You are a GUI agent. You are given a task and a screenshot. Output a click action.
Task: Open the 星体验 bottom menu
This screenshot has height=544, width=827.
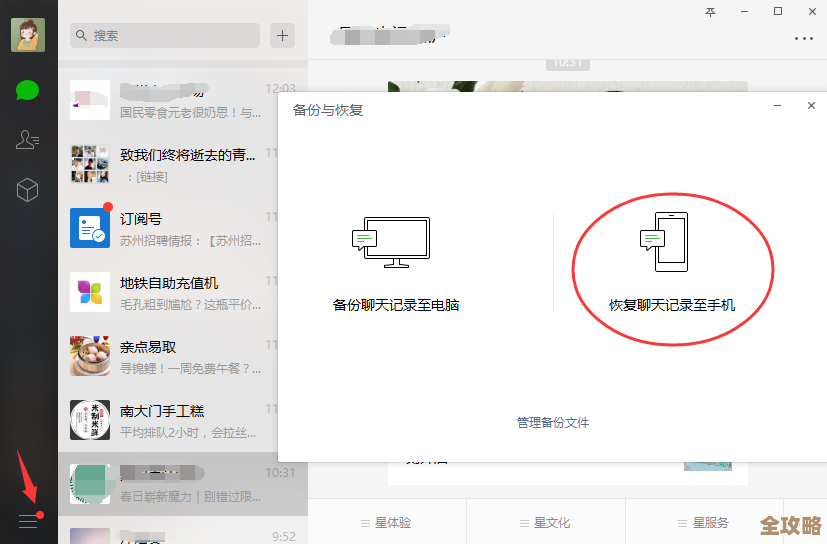tap(386, 522)
